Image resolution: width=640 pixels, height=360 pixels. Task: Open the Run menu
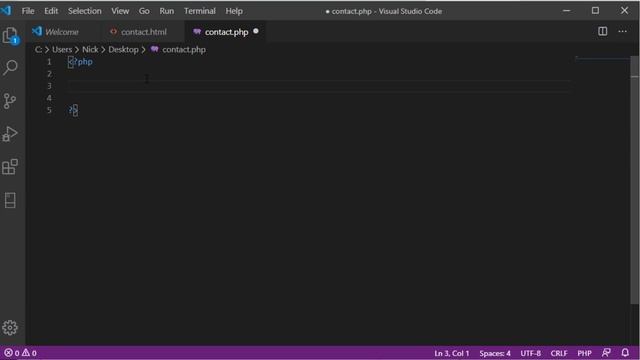pos(167,11)
